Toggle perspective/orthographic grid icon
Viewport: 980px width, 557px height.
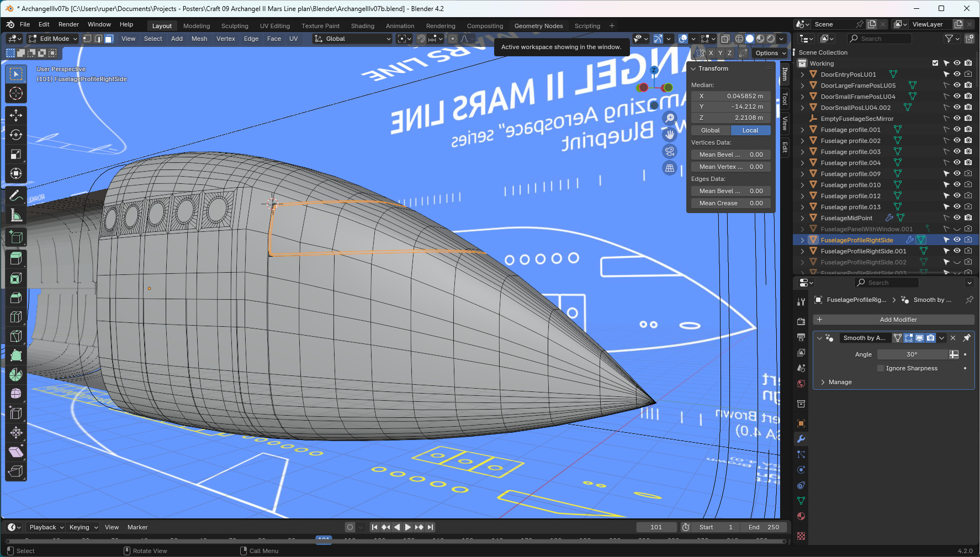point(670,168)
